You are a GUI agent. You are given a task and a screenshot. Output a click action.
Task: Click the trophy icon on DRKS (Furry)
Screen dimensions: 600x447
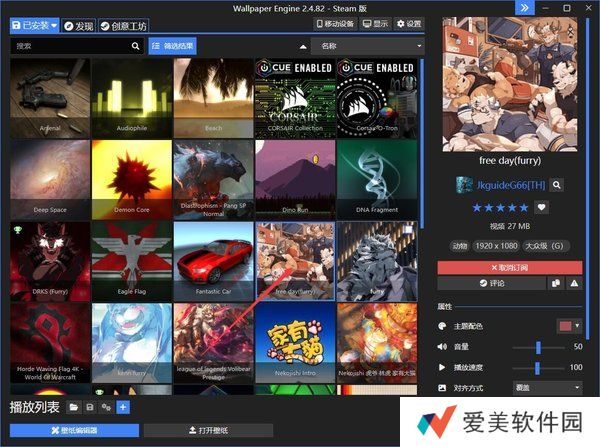(18, 230)
